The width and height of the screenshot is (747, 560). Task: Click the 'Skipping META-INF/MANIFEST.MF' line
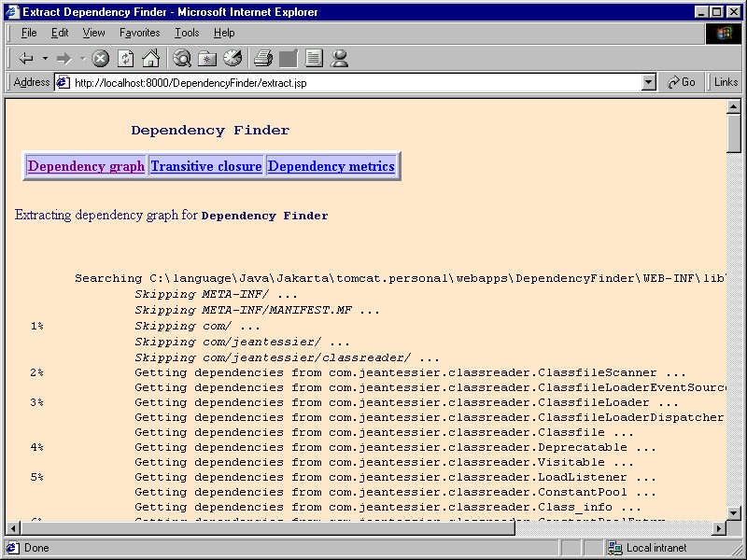coord(258,310)
